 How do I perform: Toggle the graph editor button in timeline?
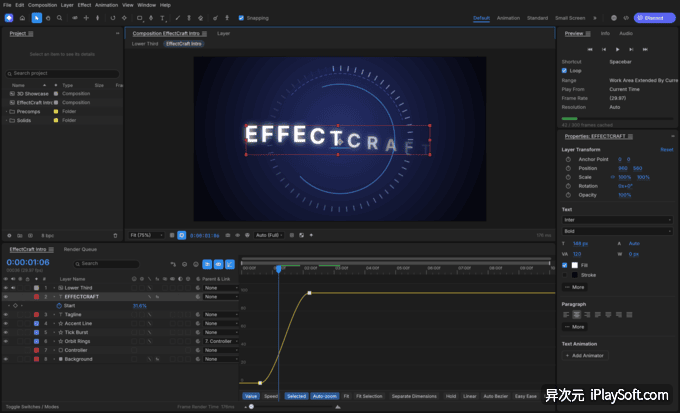[x=230, y=264]
